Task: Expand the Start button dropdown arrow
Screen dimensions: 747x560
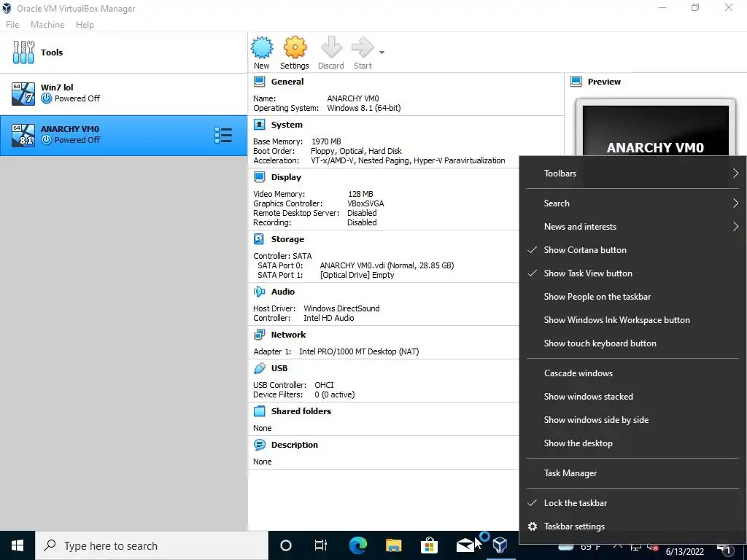Action: (382, 52)
